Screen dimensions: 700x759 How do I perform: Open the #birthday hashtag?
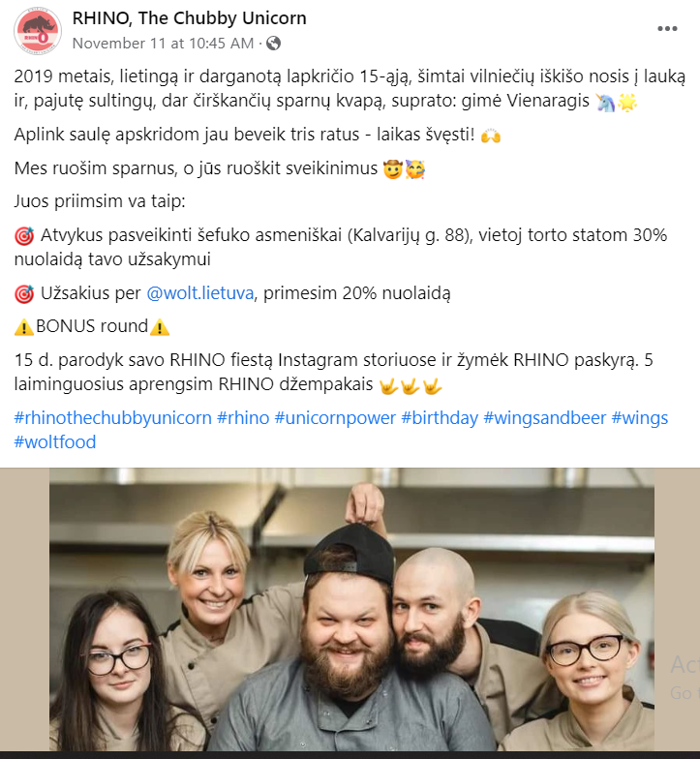pos(440,418)
